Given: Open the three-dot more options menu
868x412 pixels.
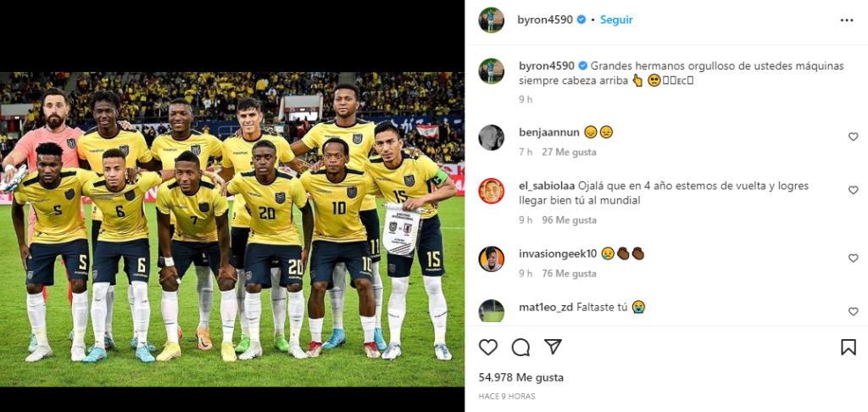Looking at the screenshot, I should [x=847, y=20].
